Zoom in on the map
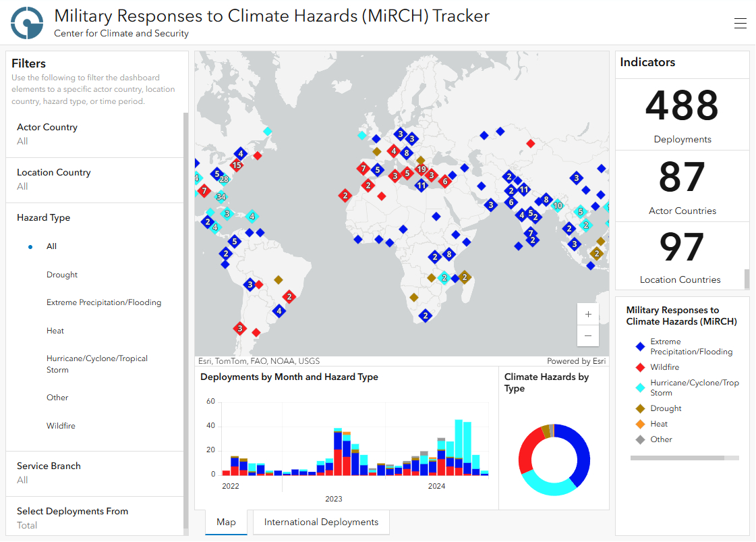The height and width of the screenshot is (542, 756). [x=588, y=314]
